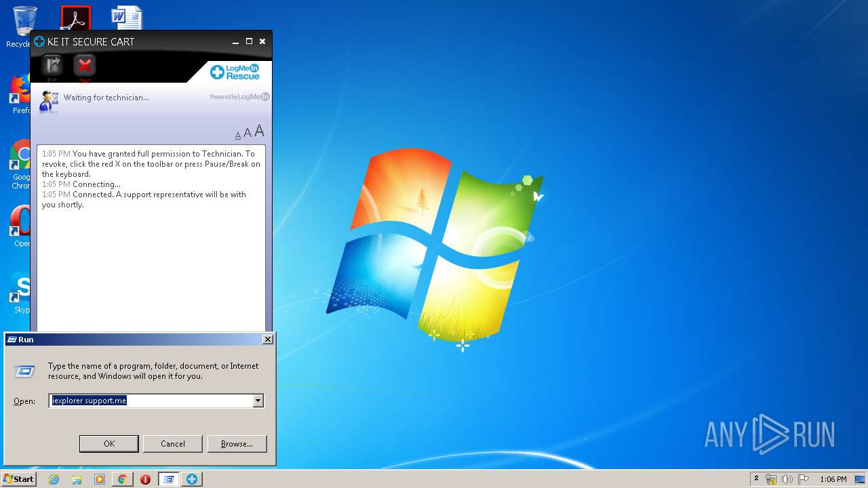Switch to LogMeIn Rescue taskbar button

[192, 479]
